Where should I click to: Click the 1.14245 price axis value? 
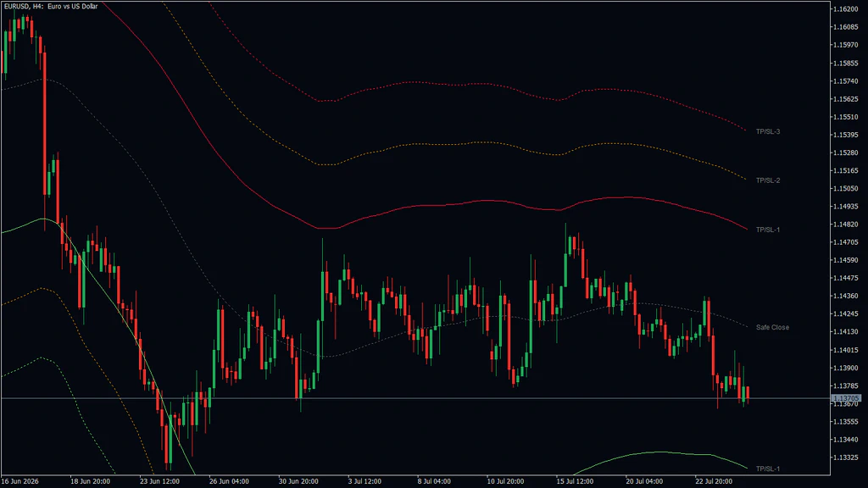(x=846, y=314)
